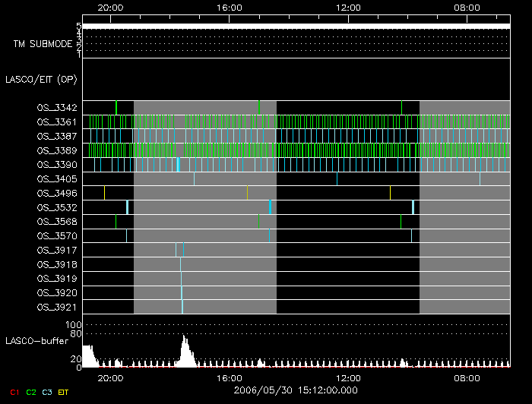The image size is (532, 404).
Task: Click the TM SUBMODE label
Action: click(x=43, y=44)
